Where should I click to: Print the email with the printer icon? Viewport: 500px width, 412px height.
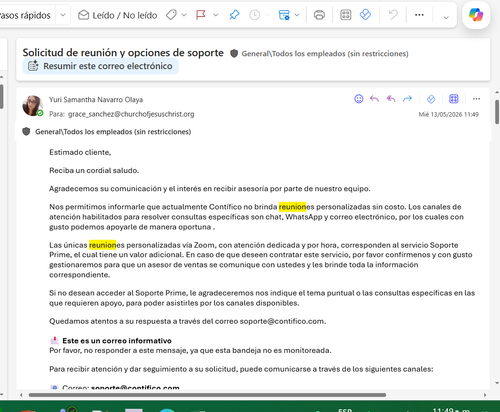(319, 15)
